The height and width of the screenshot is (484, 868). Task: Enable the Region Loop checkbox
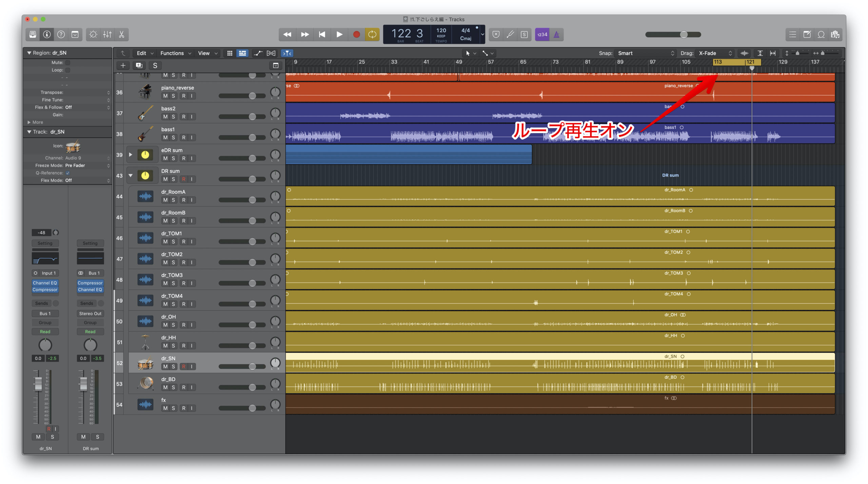[x=68, y=70]
